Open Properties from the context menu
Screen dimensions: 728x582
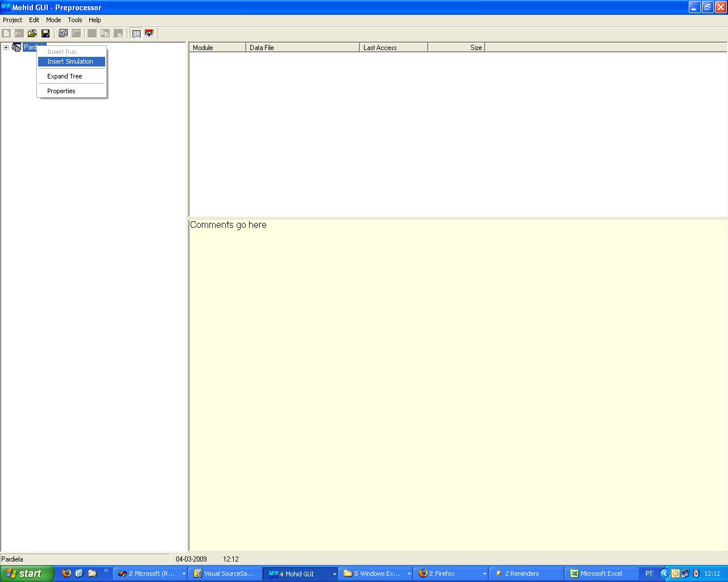61,91
